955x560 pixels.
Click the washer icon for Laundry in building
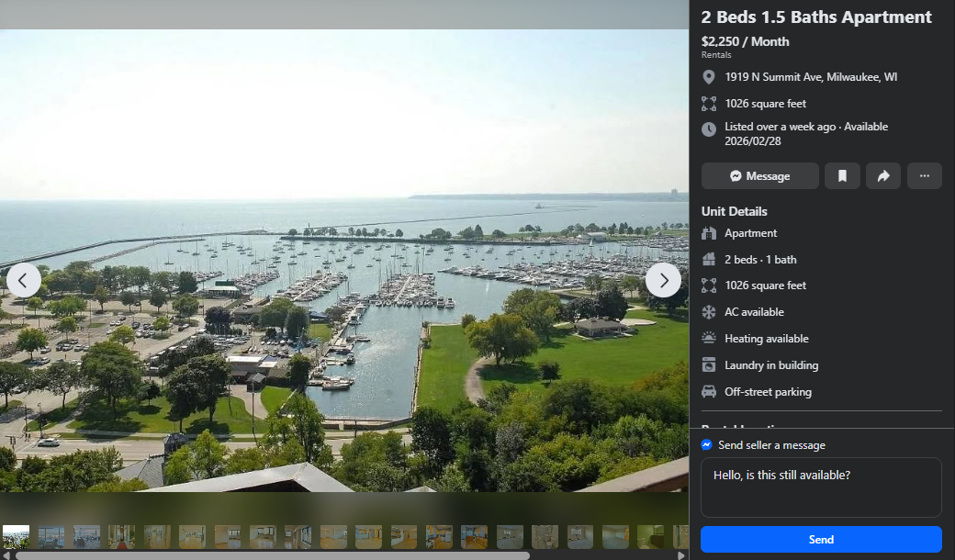coord(709,365)
